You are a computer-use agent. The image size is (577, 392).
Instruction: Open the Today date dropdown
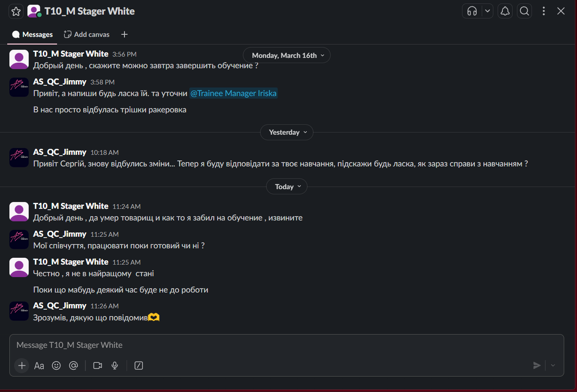287,187
